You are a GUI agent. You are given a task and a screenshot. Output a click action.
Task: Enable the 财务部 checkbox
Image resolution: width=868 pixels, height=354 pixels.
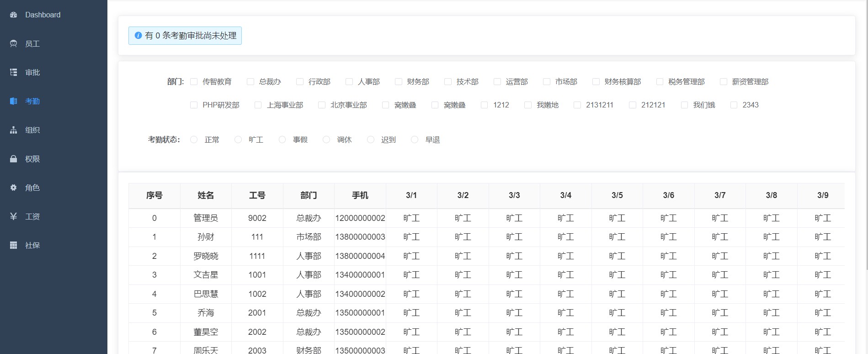point(399,81)
